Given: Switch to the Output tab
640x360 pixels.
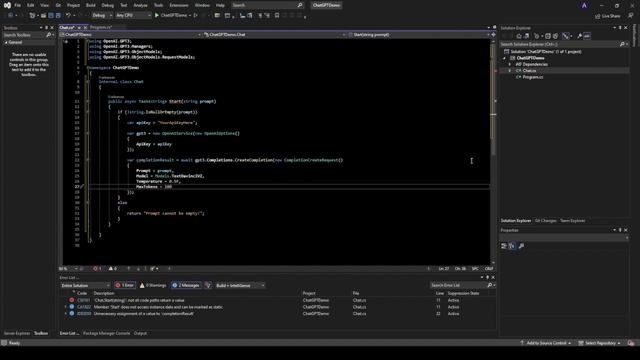Looking at the screenshot, I should 140,333.
